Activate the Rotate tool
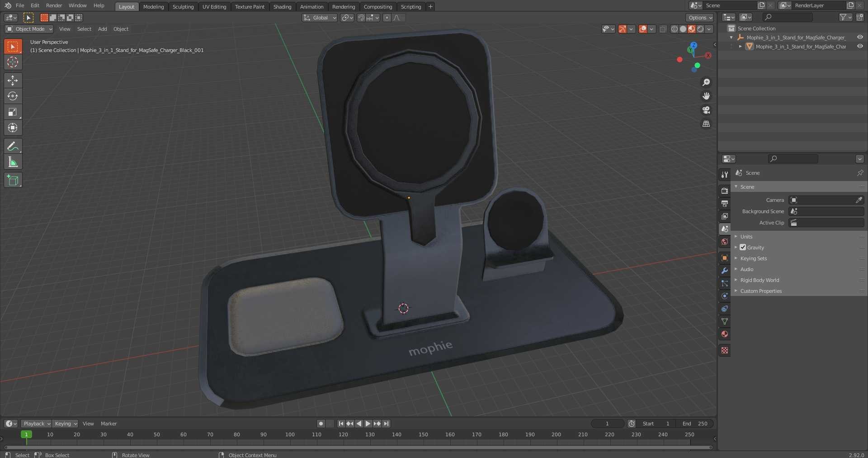868x458 pixels. (x=13, y=96)
